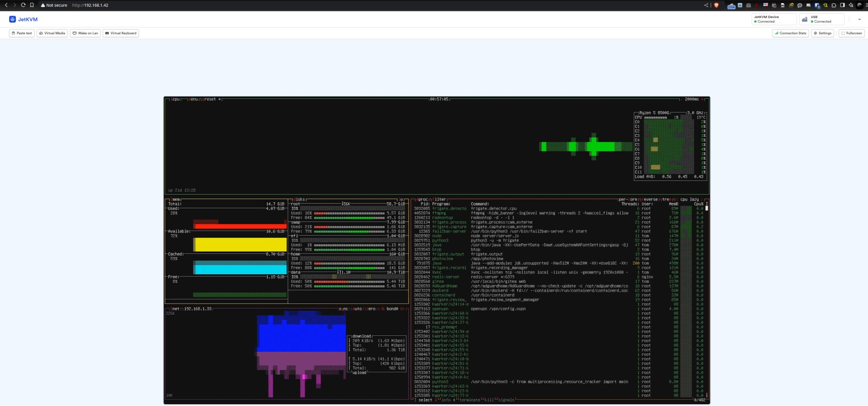Viewport: 868px width, 406px height.
Task: Expand the chevron dropdown beside USB status
Action: 859,19
